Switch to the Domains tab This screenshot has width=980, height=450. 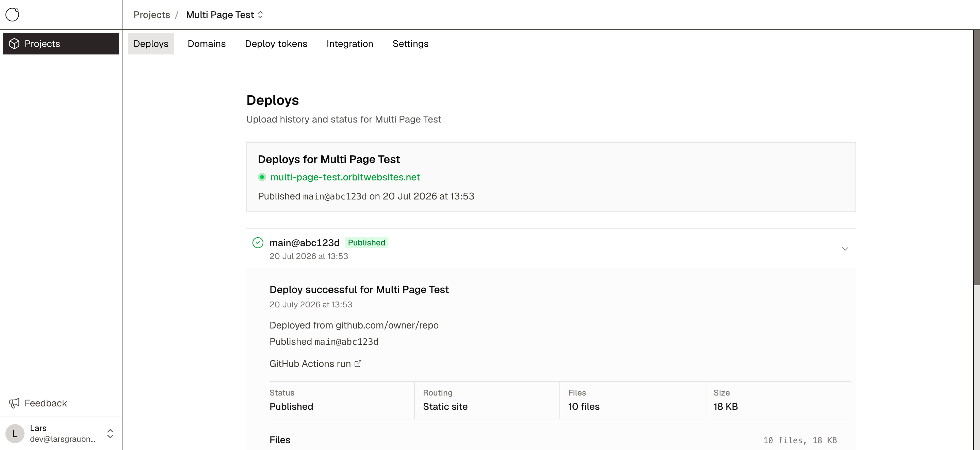pyautogui.click(x=207, y=44)
